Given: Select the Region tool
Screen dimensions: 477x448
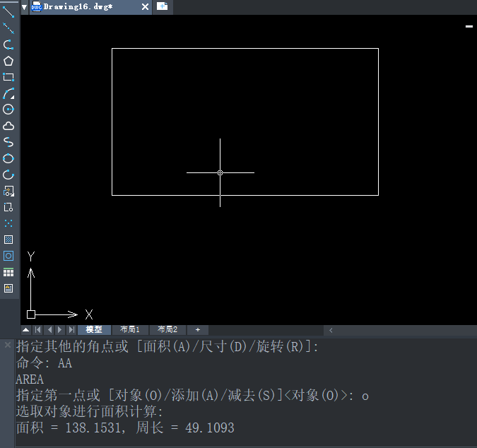Looking at the screenshot, I should point(8,256).
